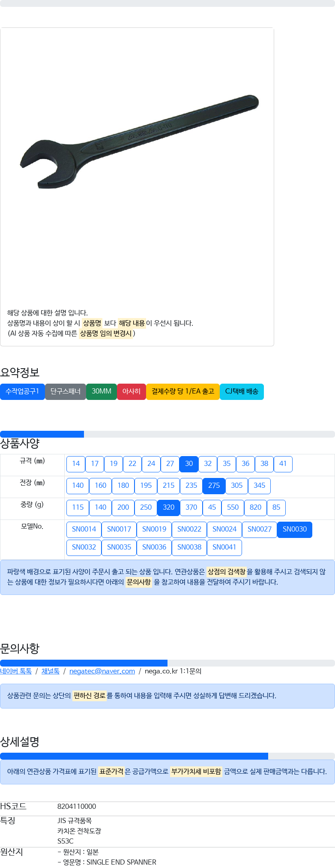Click the 단구스패너 tag

66,391
